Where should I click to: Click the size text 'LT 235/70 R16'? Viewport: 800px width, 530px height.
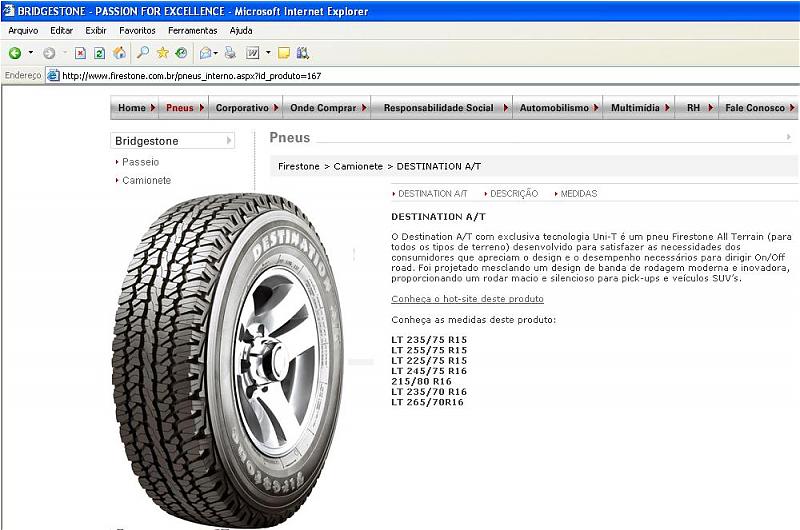(x=429, y=392)
